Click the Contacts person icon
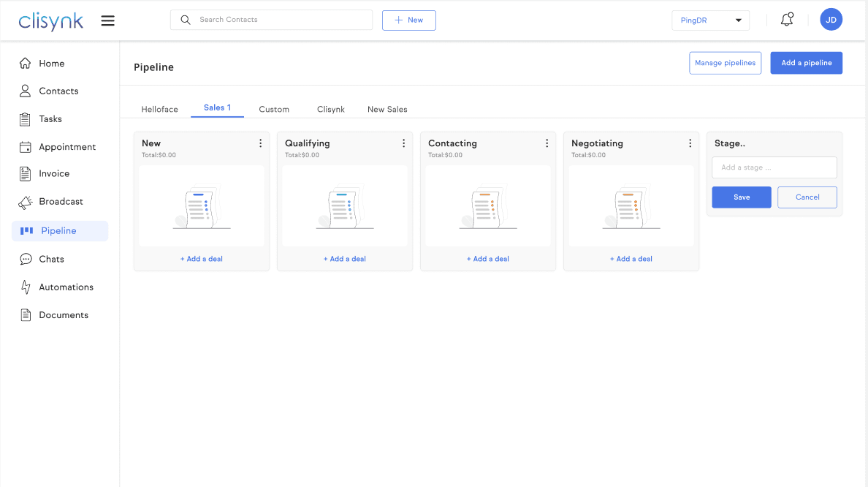Viewport: 868px width, 487px height. pos(25,91)
